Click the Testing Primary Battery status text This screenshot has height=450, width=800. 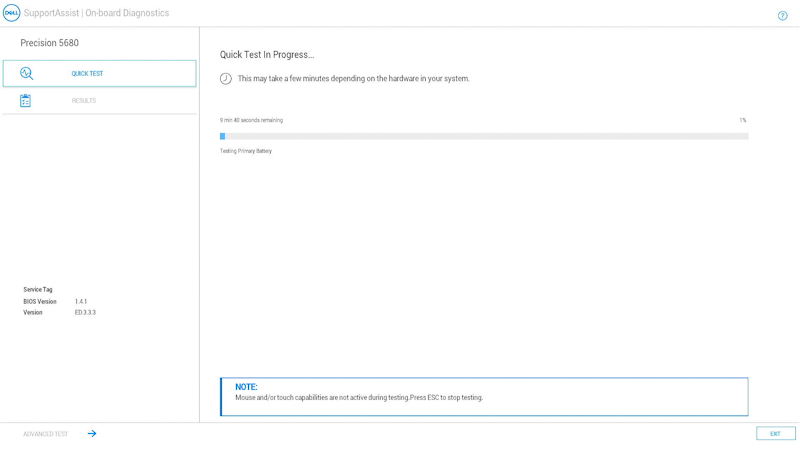[x=246, y=151]
